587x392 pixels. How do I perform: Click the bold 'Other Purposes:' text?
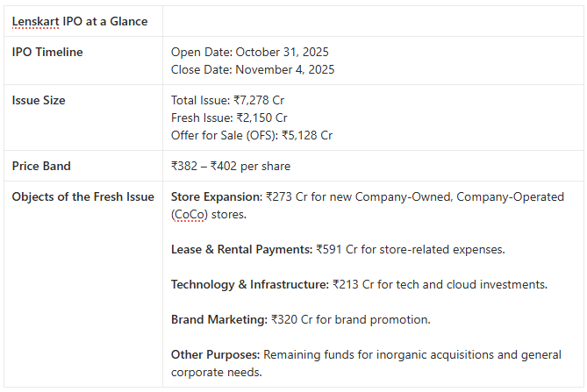[x=216, y=354]
